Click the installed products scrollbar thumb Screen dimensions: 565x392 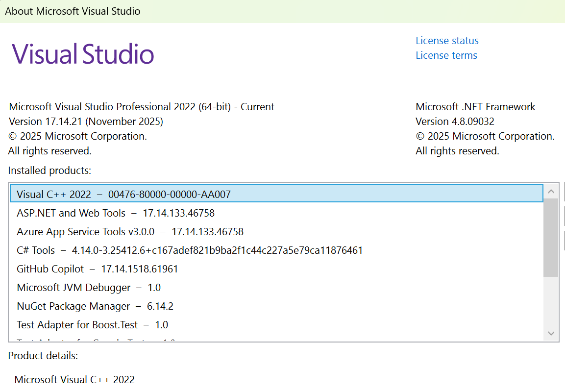coord(551,238)
